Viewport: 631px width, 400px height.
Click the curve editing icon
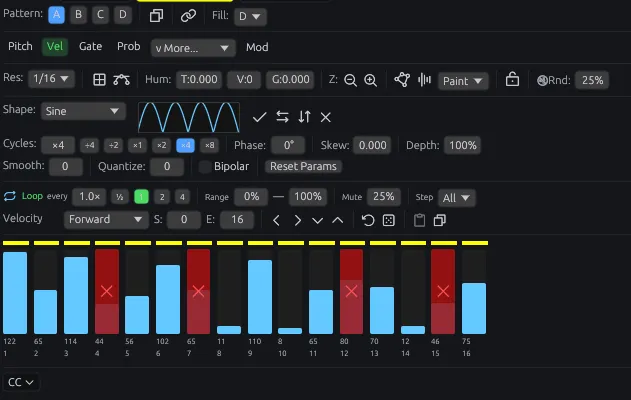[121, 80]
